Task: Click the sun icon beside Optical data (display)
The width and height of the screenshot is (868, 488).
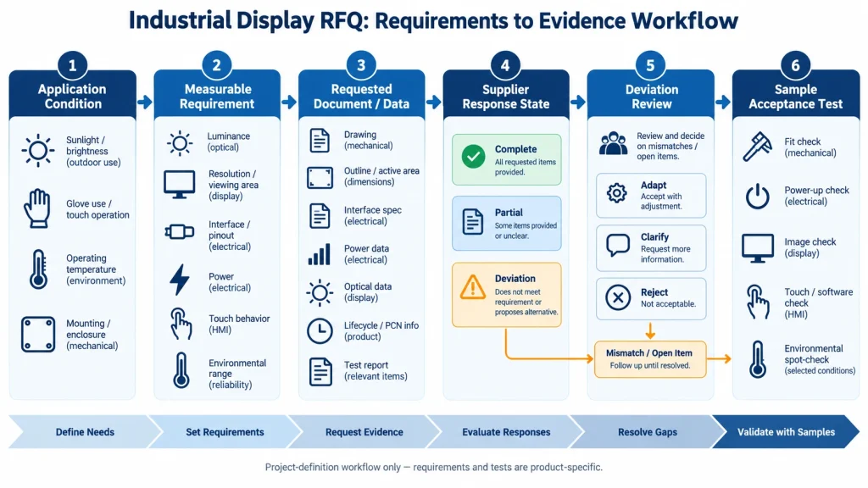Action: (320, 292)
